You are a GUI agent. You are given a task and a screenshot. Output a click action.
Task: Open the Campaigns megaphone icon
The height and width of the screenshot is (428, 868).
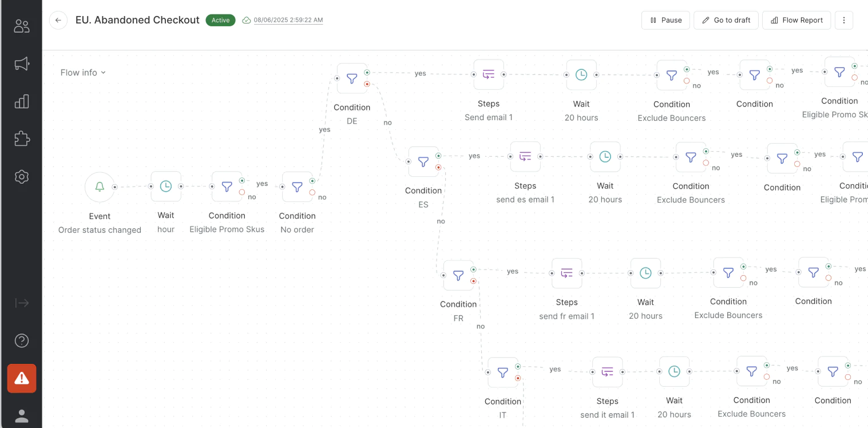(21, 64)
